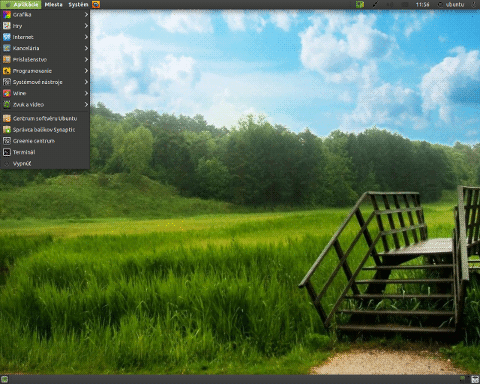Open the Grafika submenu
Viewport: 480px width, 384px height.
pyautogui.click(x=45, y=15)
